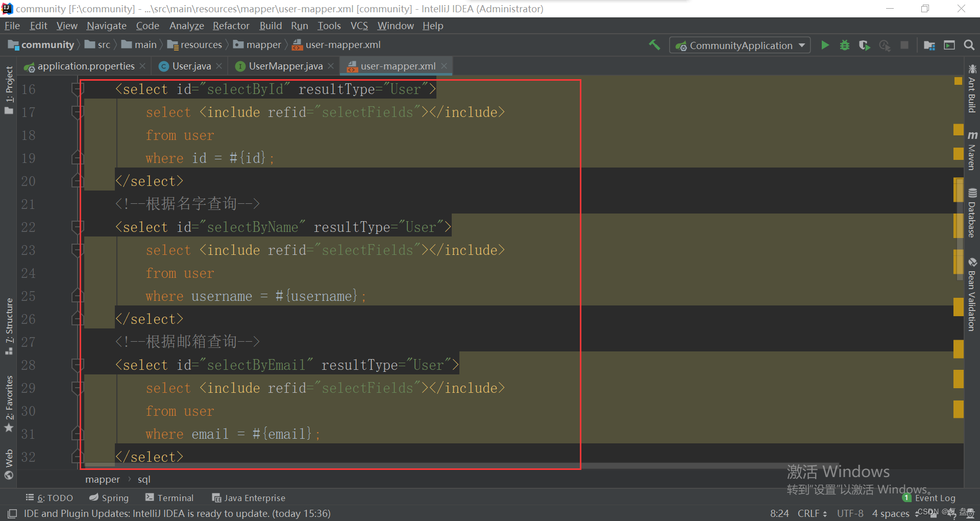Close the user-mapper.xml tab
The width and height of the screenshot is (980, 521).
[x=444, y=66]
